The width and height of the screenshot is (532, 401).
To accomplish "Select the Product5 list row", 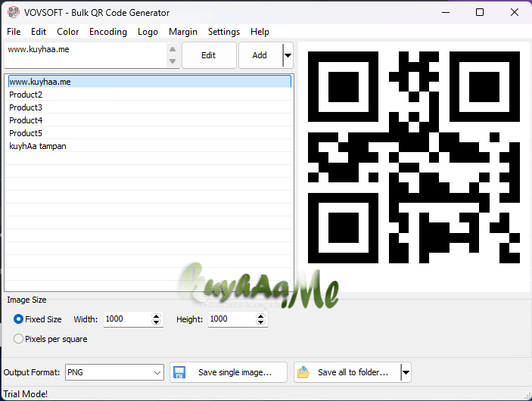I will coord(149,133).
